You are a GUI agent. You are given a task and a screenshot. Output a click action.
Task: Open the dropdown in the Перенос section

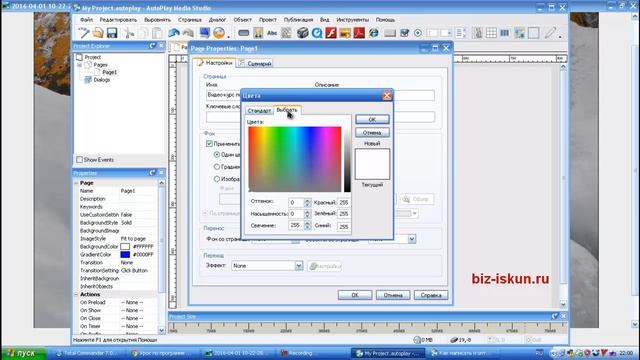click(412, 239)
